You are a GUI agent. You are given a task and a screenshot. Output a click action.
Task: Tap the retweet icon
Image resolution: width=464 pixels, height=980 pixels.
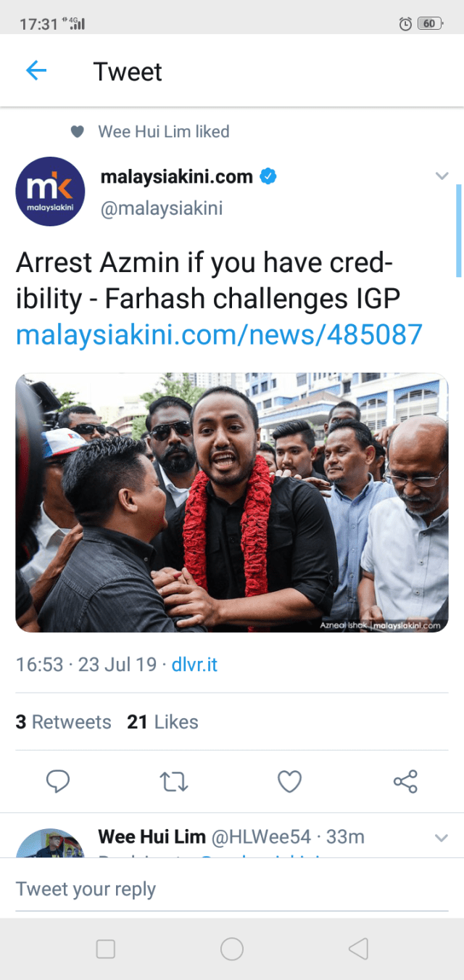(x=174, y=781)
